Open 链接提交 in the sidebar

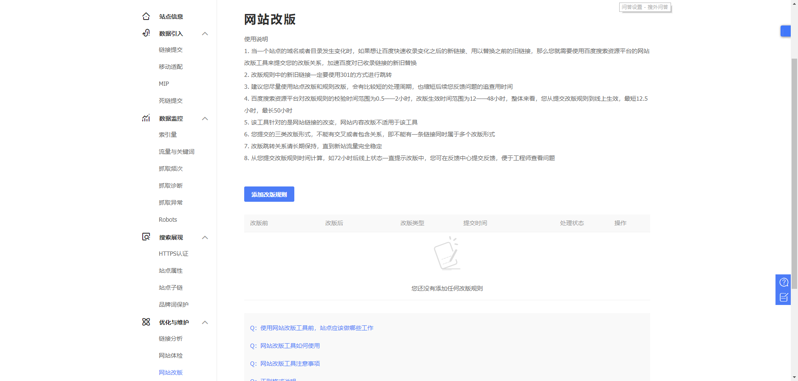[170, 50]
